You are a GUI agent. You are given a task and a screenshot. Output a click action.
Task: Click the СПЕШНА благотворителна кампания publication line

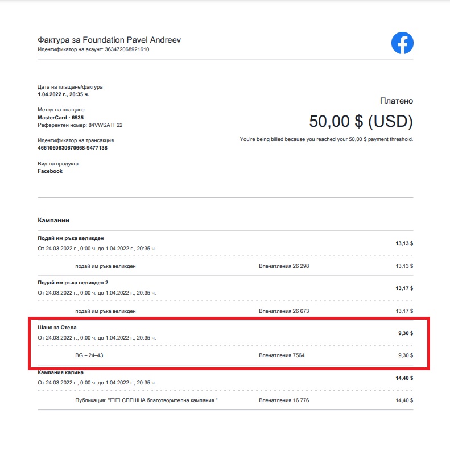[x=146, y=400]
